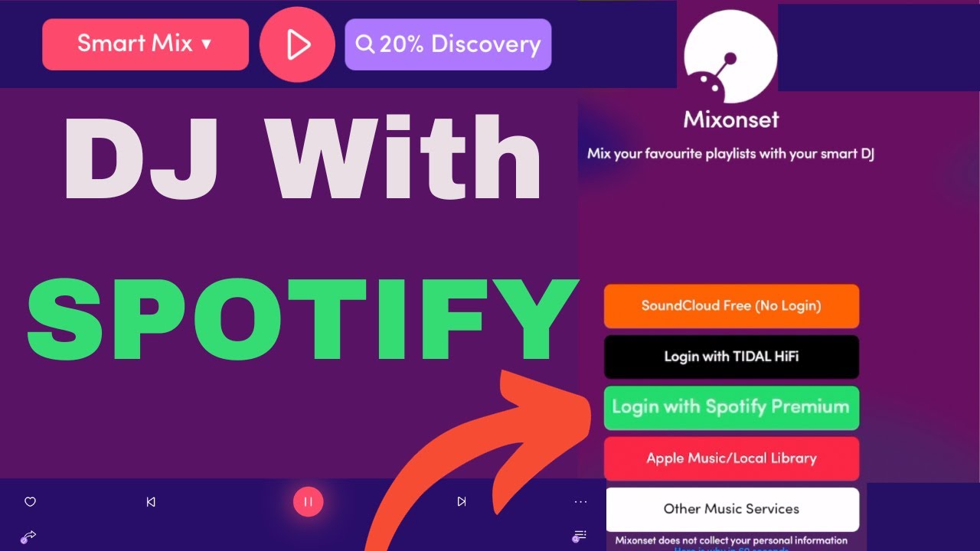Pause playback with the pink pause button

click(308, 502)
